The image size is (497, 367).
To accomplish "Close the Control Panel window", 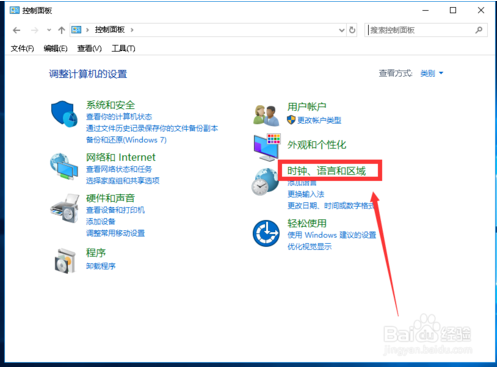I will pos(481,11).
